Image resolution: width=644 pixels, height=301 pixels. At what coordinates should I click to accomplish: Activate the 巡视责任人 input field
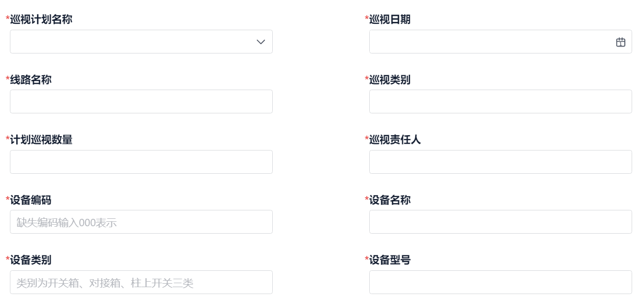(x=500, y=162)
